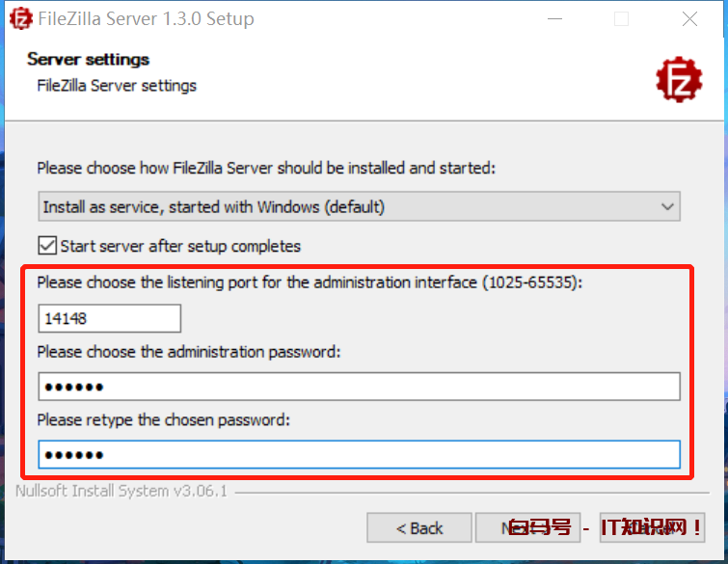The height and width of the screenshot is (564, 728).
Task: Select the Install as service combo box
Action: click(347, 206)
